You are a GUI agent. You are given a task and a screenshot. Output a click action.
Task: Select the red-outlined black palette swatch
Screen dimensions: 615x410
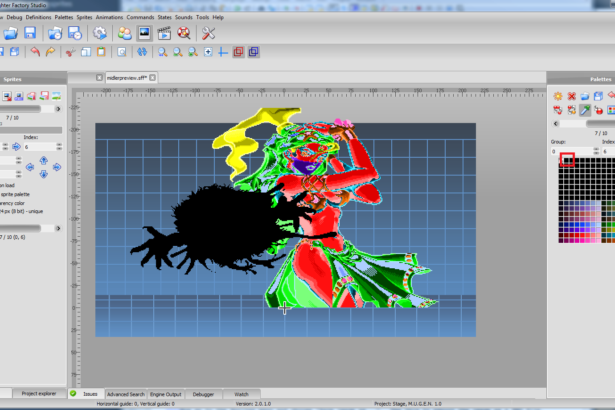[x=567, y=161]
